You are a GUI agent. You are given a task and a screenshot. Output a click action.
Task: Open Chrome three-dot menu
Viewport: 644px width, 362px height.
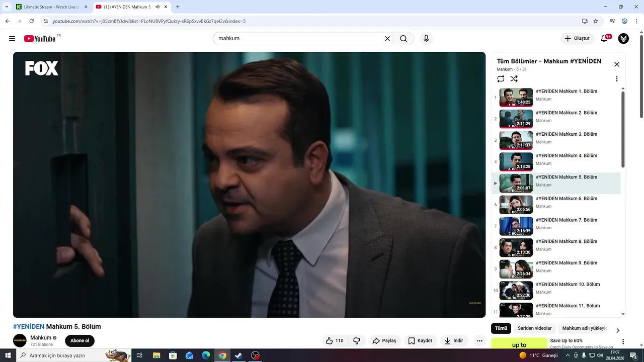pyautogui.click(x=636, y=21)
